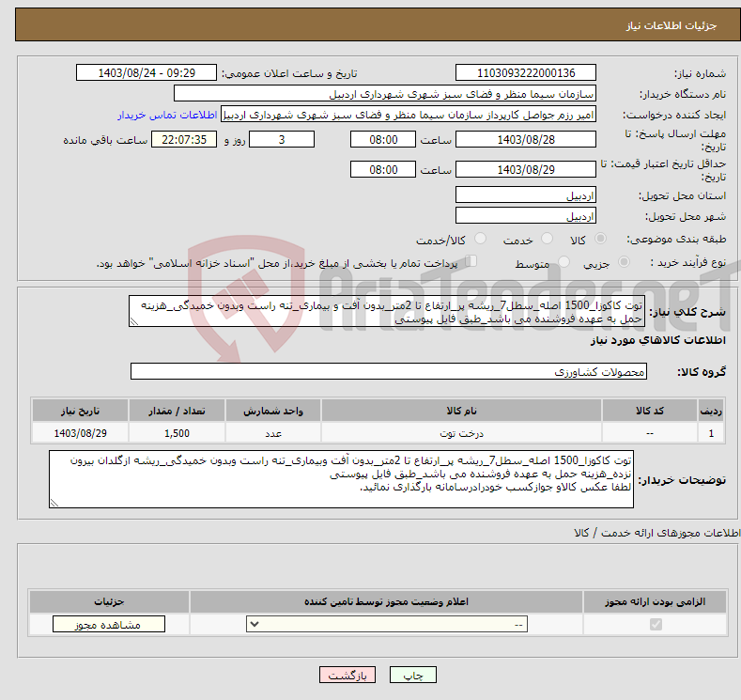Click the جزئیات اطلاعات نیاز page title
This screenshot has width=741, height=700.
pyautogui.click(x=672, y=25)
